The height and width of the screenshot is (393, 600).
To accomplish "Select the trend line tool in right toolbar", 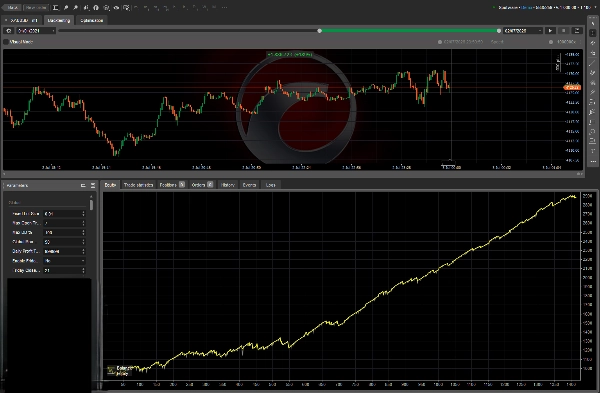I will coord(593,63).
